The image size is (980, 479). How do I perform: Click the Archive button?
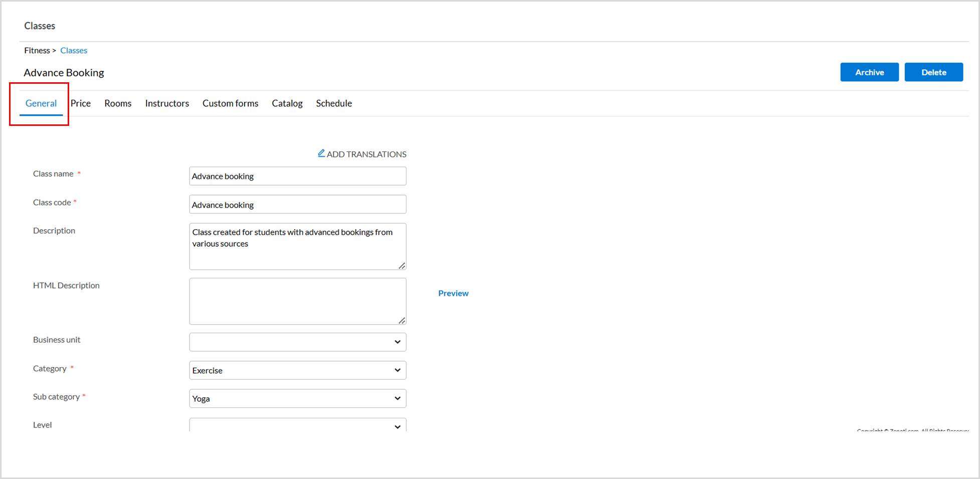coord(869,72)
